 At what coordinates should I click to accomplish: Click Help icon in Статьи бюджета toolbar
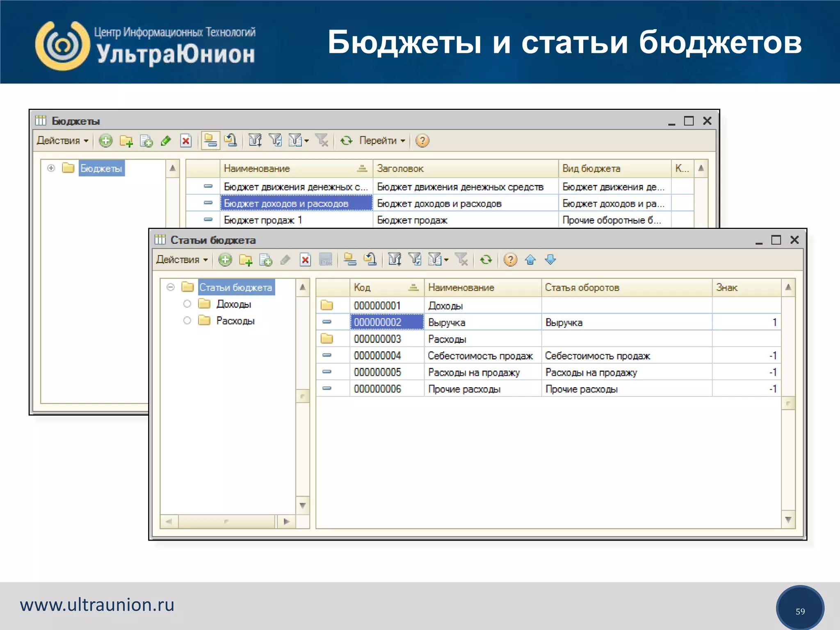coord(510,260)
